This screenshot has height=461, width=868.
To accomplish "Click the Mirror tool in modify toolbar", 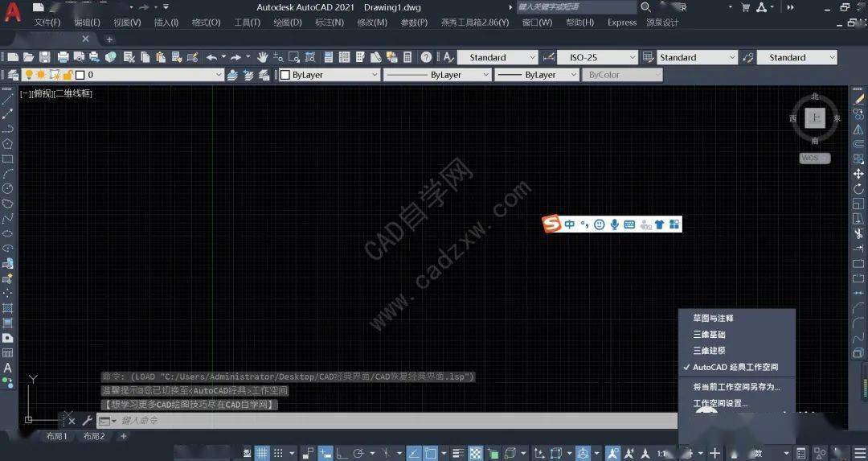I will (858, 129).
